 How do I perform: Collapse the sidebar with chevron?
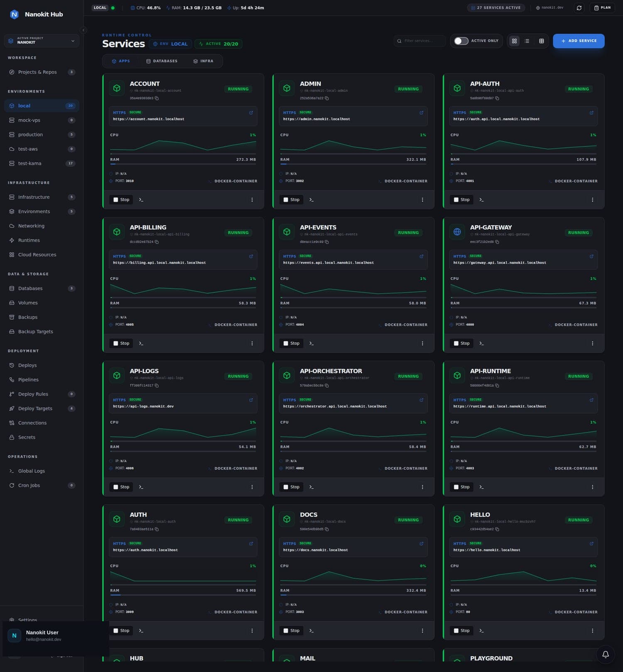point(83,30)
